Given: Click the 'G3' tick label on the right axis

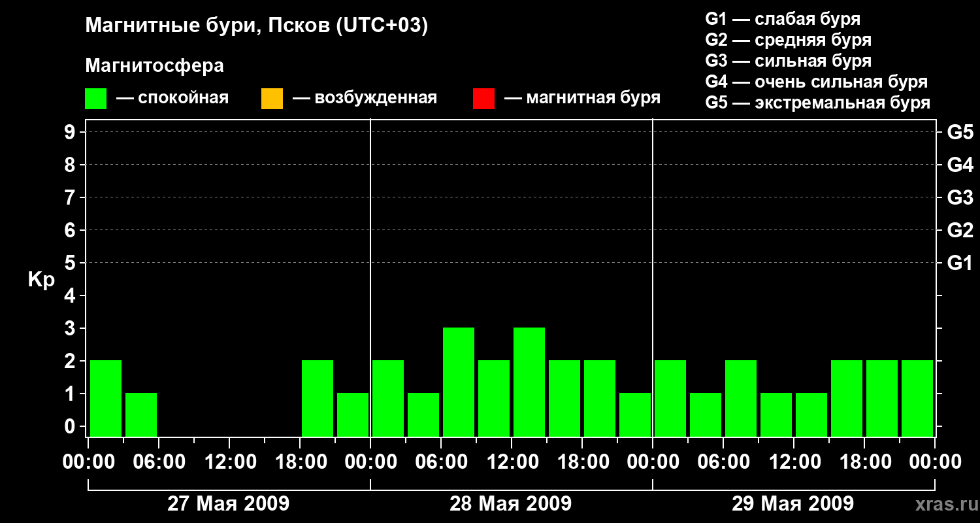Looking at the screenshot, I should point(960,198).
